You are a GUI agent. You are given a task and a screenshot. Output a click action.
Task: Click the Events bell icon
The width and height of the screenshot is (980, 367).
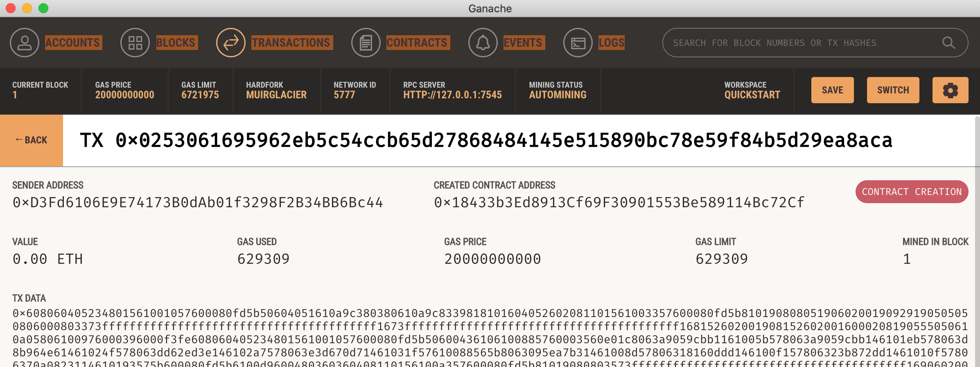point(483,43)
